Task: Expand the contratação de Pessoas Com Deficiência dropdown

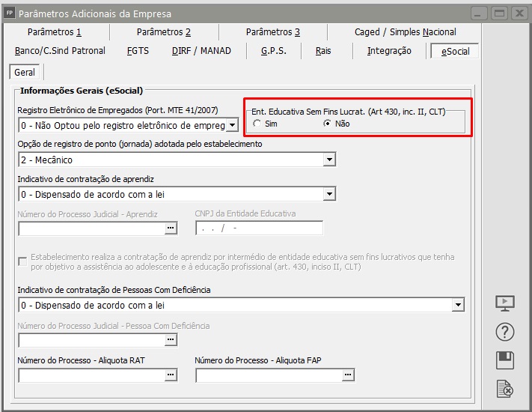Action: pos(458,305)
